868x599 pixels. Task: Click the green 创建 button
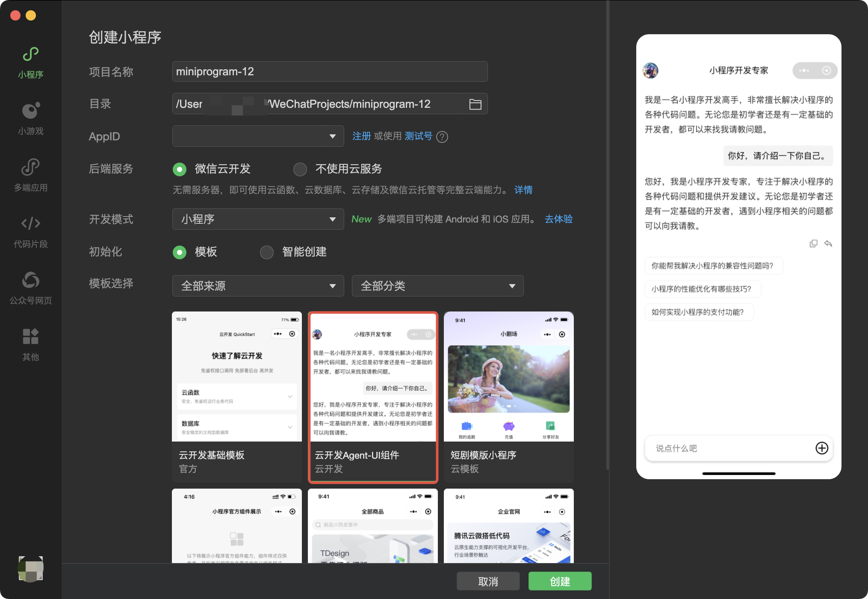(x=560, y=581)
